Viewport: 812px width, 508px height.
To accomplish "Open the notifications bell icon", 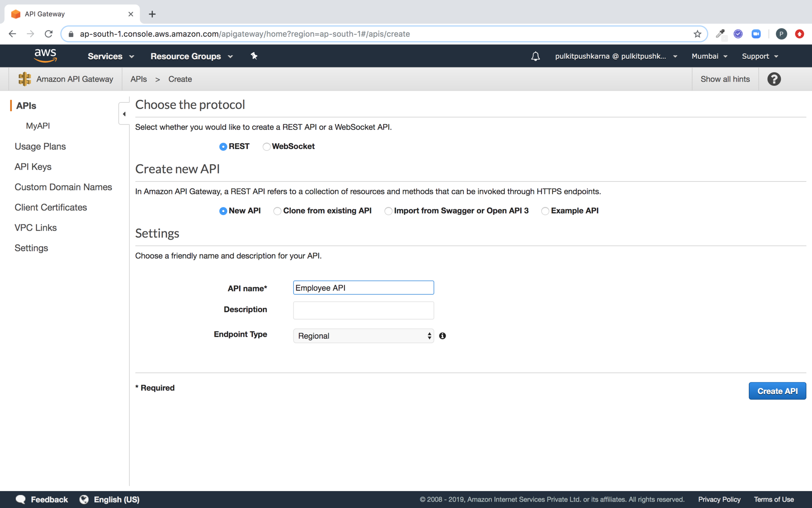I will click(x=535, y=56).
